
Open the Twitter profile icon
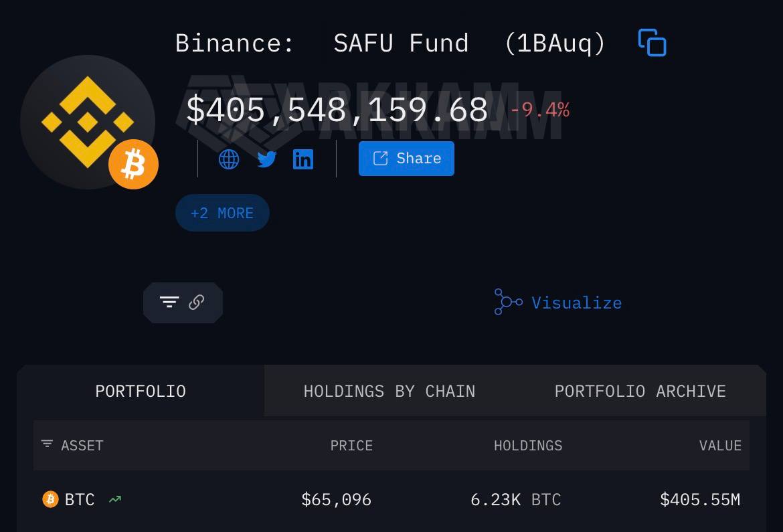click(x=266, y=159)
